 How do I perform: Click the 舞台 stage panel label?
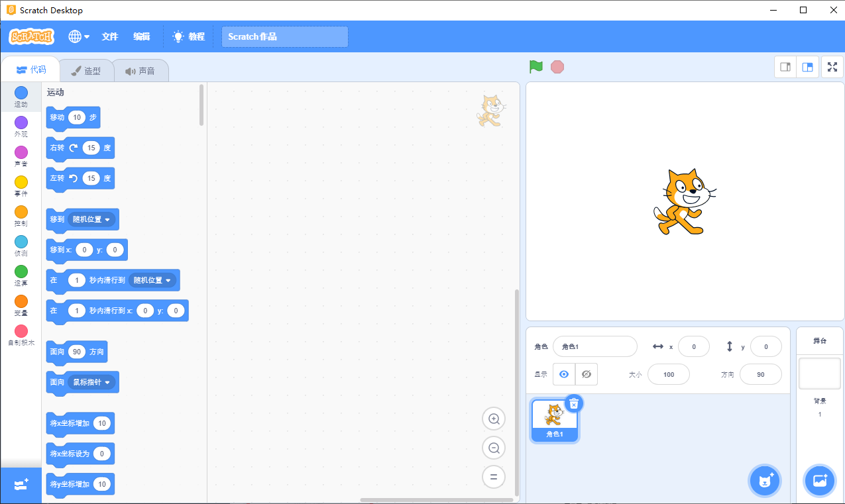coord(820,340)
